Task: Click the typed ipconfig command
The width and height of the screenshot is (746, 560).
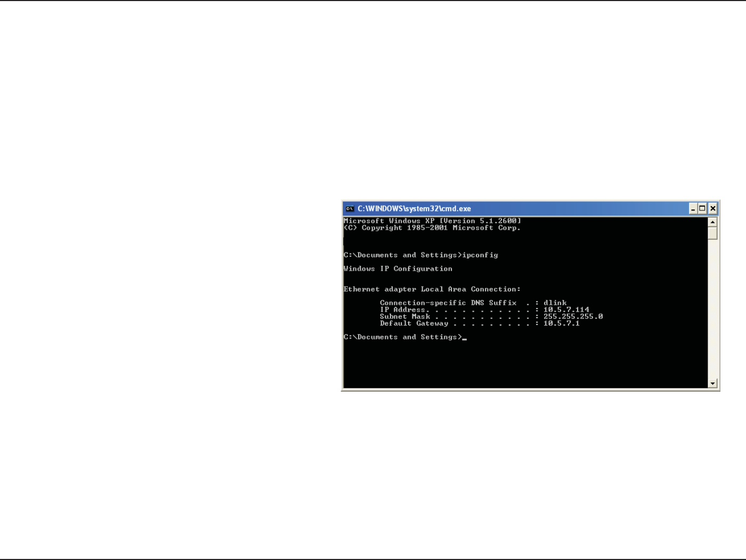Action: click(480, 255)
